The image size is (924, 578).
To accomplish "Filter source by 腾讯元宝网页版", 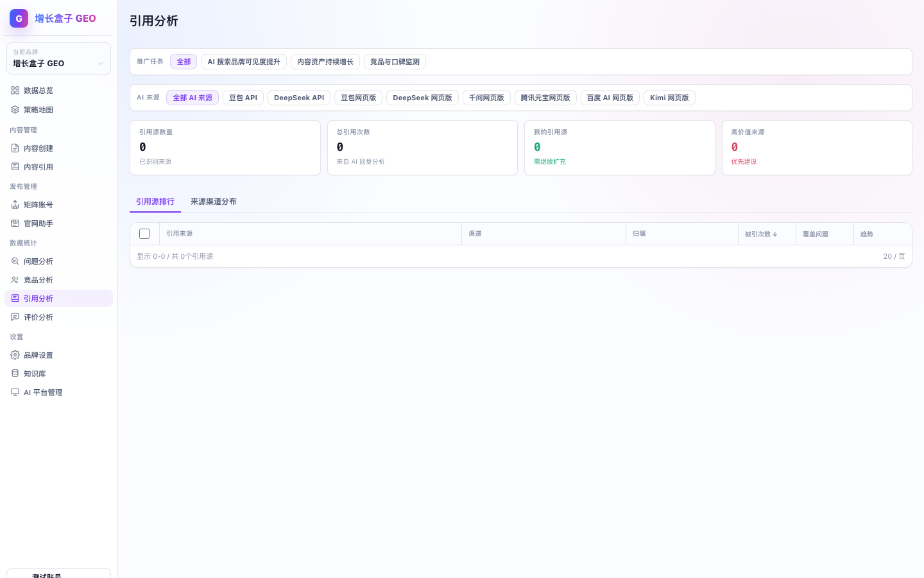I will point(545,98).
